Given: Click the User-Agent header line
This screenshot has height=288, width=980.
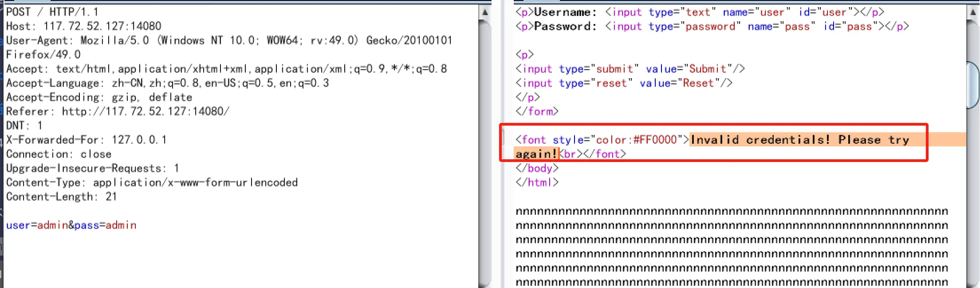Looking at the screenshot, I should click(228, 40).
